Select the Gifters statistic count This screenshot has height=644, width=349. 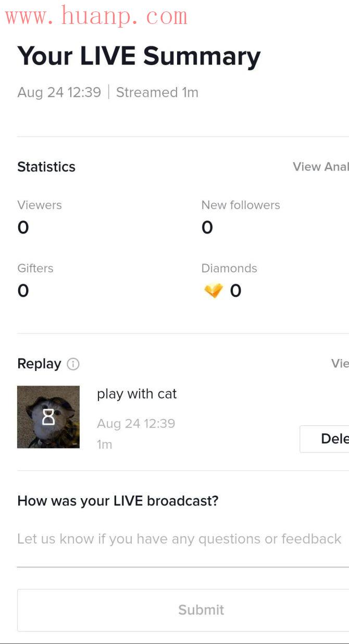(23, 291)
